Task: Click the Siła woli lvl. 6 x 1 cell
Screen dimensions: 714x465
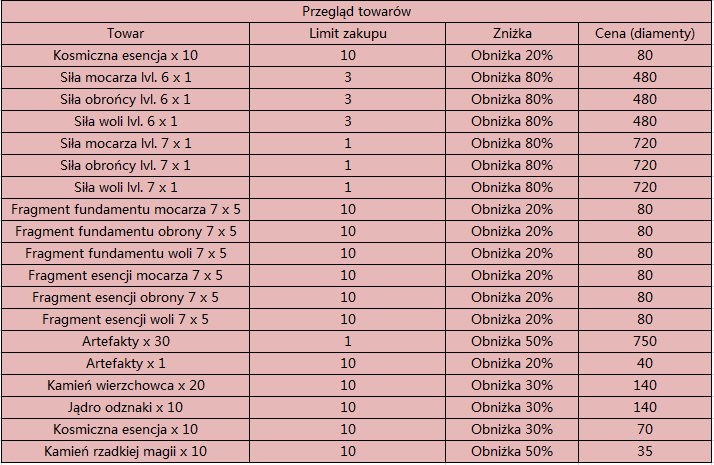Action: (126, 122)
